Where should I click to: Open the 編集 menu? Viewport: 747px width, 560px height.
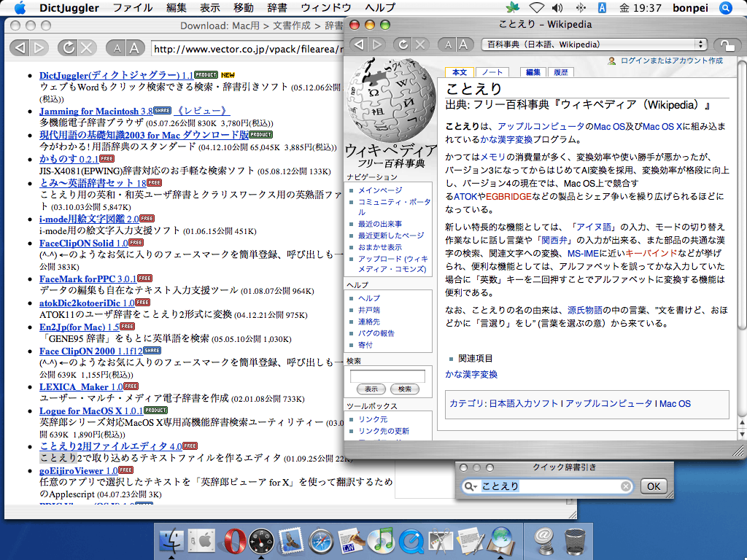(177, 7)
